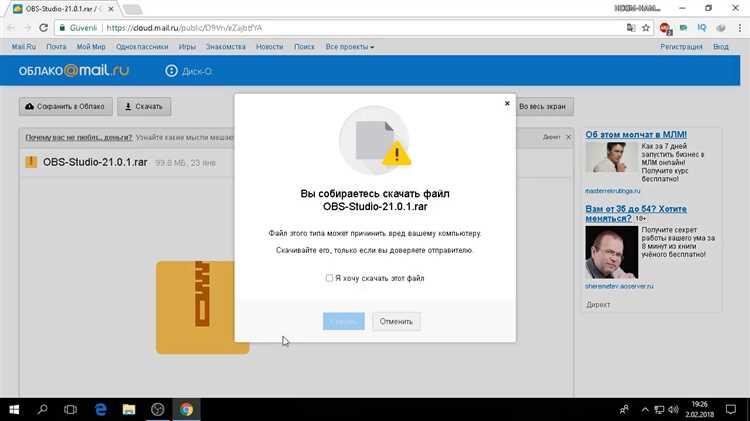Select the OBS-Studio-21.0.1.rar browser tab
This screenshot has width=750, height=421.
(x=61, y=9)
